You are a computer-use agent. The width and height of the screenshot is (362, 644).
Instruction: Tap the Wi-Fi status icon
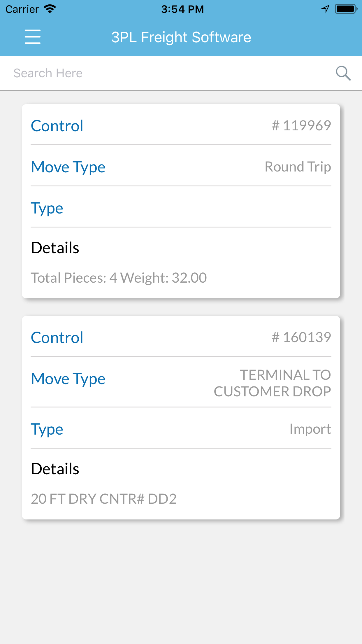coord(50,9)
